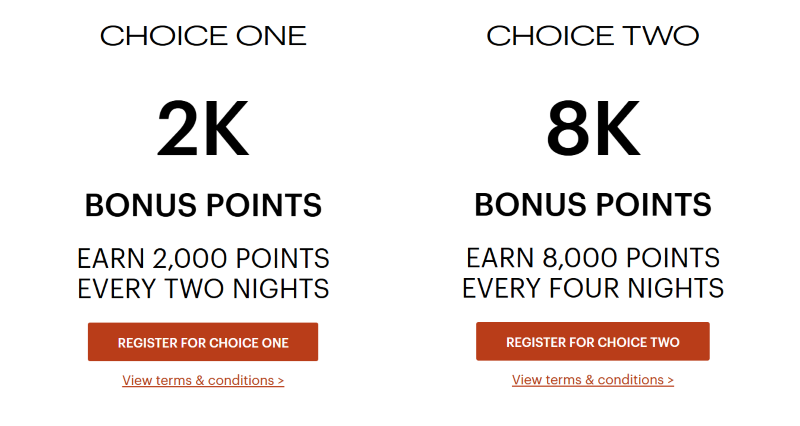Click the EARN 2,000 POINTS text line
This screenshot has height=426, width=800.
[x=203, y=258]
